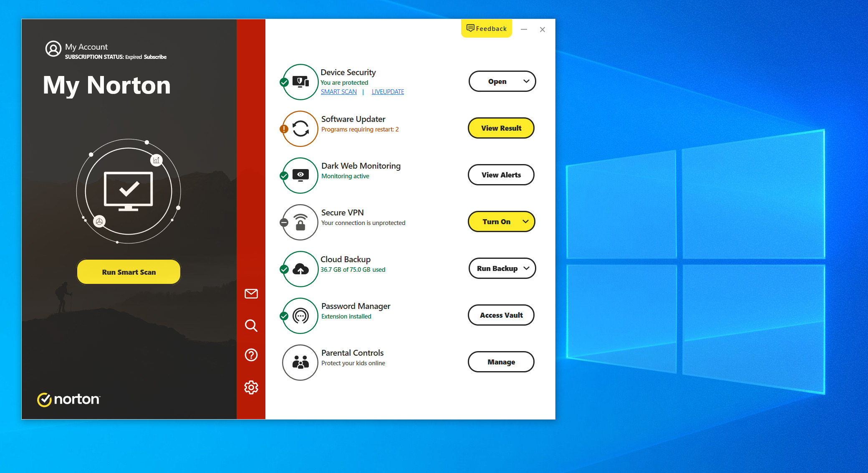The height and width of the screenshot is (473, 868).
Task: Expand the Run Backup dropdown chevron
Action: click(527, 268)
